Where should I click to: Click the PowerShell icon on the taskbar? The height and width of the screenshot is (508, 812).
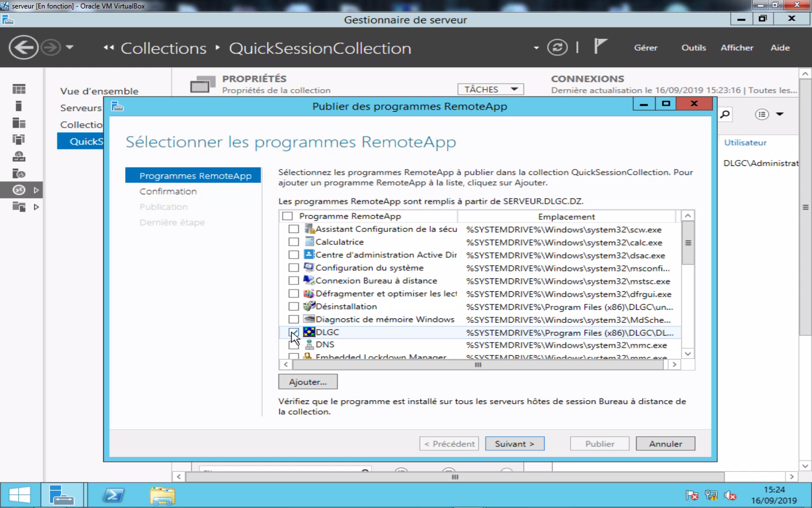114,494
